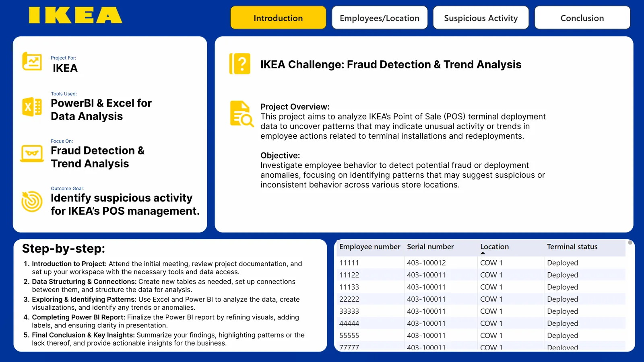644x362 pixels.
Task: Click the 'Focus On:' label
Action: coord(62,141)
